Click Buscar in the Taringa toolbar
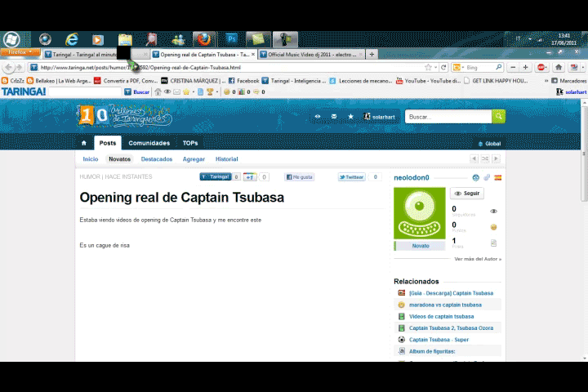This screenshot has height=392, width=588. [x=137, y=92]
